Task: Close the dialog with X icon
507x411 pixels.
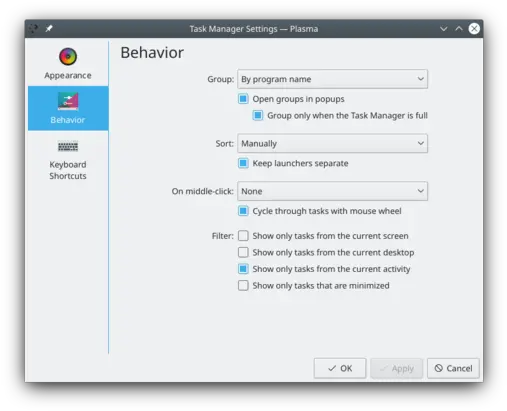Action: tap(474, 29)
